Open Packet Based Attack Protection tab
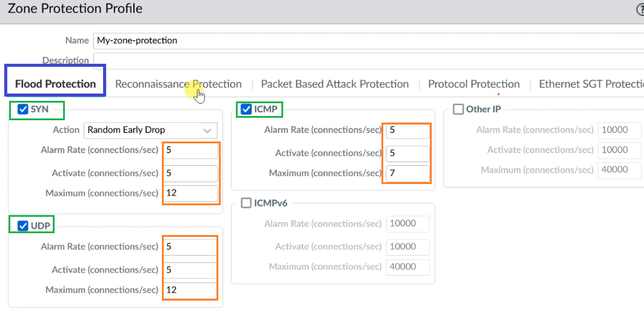Image resolution: width=644 pixels, height=314 pixels. [335, 84]
